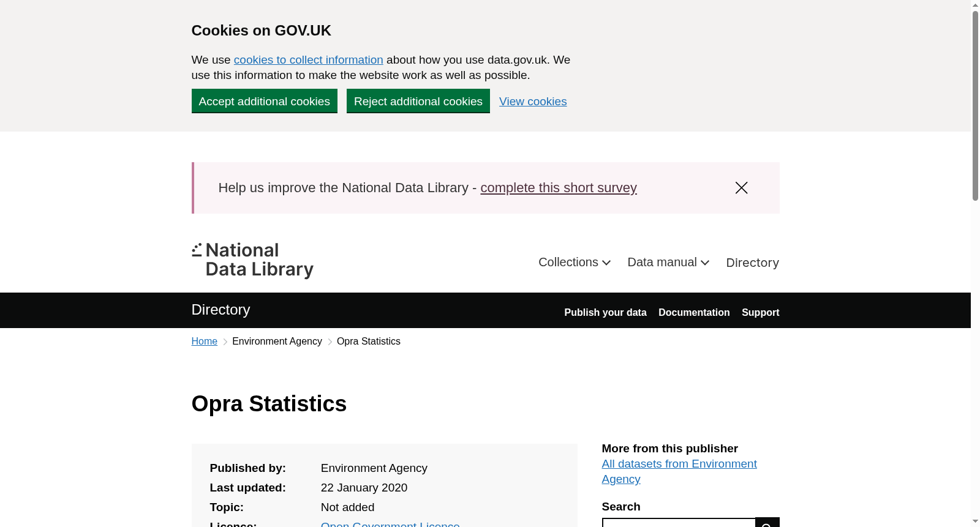Open the Open Government Licence link

tap(390, 524)
